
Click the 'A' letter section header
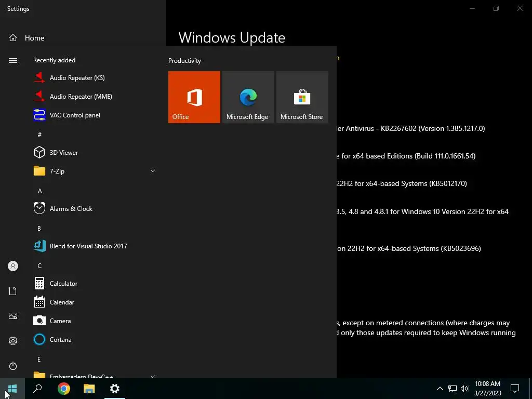tap(39, 191)
